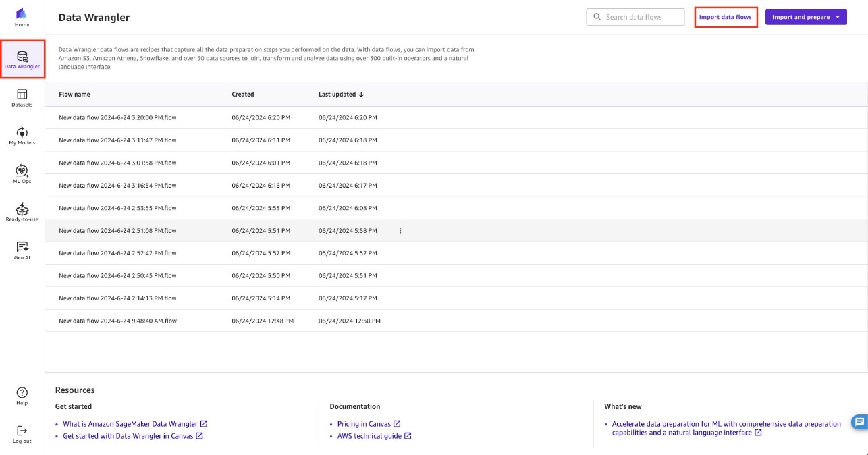Open flow New data flow 2024-6-24 2:14:13 PM.flow
This screenshot has height=455, width=868.
click(x=117, y=298)
